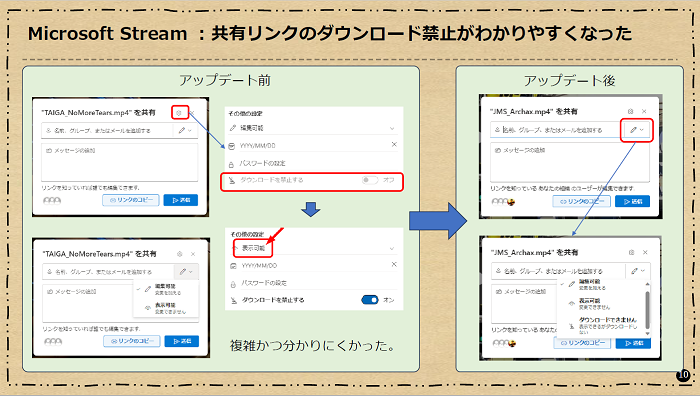This screenshot has width=700, height=396.
Task: Open gear icon in TAIGA dialog with open menu
Action: 179,254
